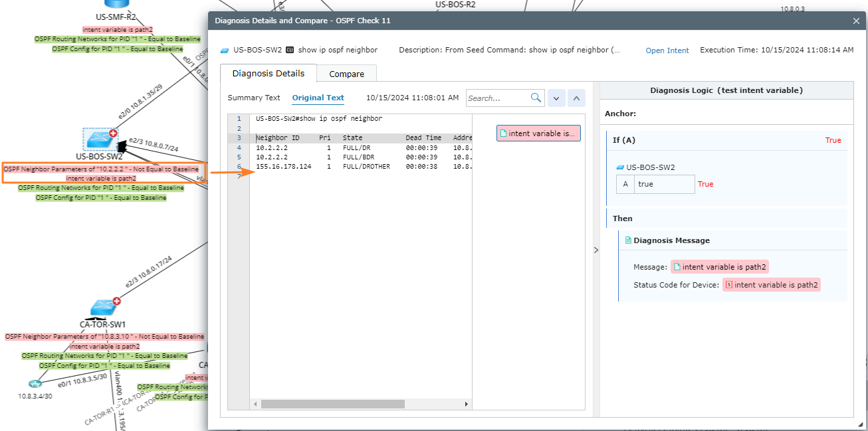Click the Diagnosis Message document icon
The height and width of the screenshot is (431, 868).
tap(628, 240)
